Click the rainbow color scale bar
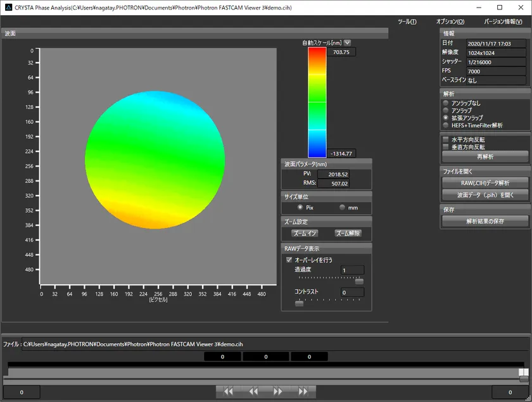Image resolution: width=532 pixels, height=402 pixels. click(x=317, y=102)
